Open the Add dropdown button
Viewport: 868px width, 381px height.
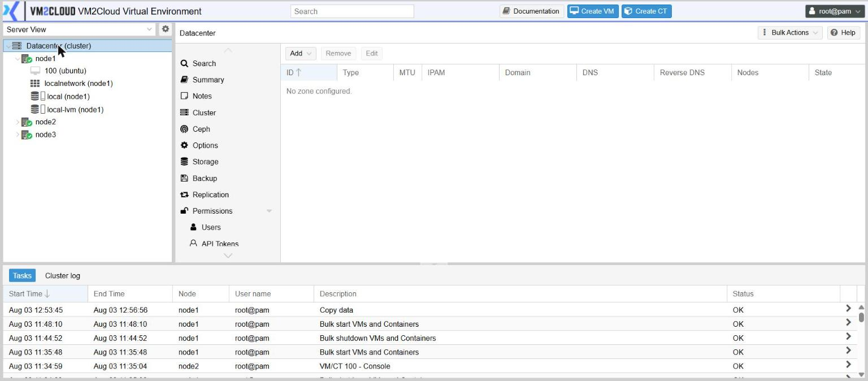pos(301,53)
